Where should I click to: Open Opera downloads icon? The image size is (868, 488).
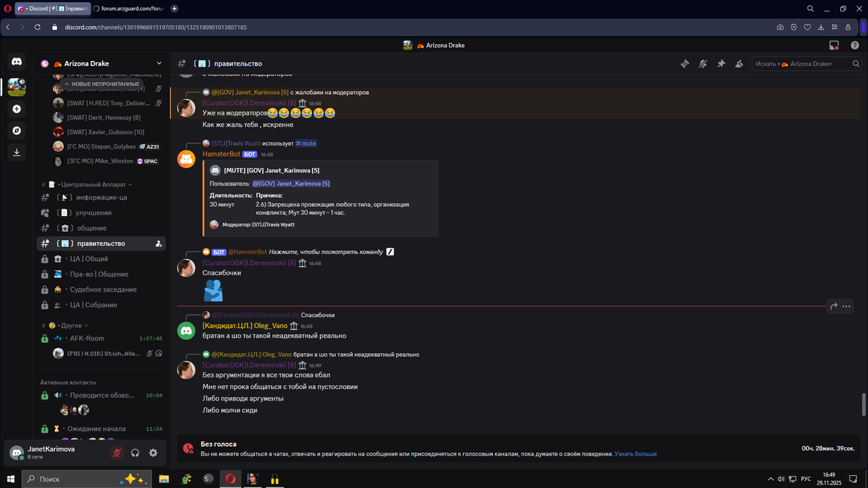click(821, 27)
